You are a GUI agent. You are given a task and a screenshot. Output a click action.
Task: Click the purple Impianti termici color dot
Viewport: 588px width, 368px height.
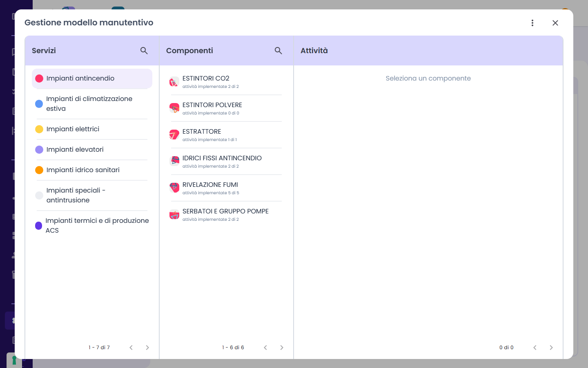tap(39, 226)
